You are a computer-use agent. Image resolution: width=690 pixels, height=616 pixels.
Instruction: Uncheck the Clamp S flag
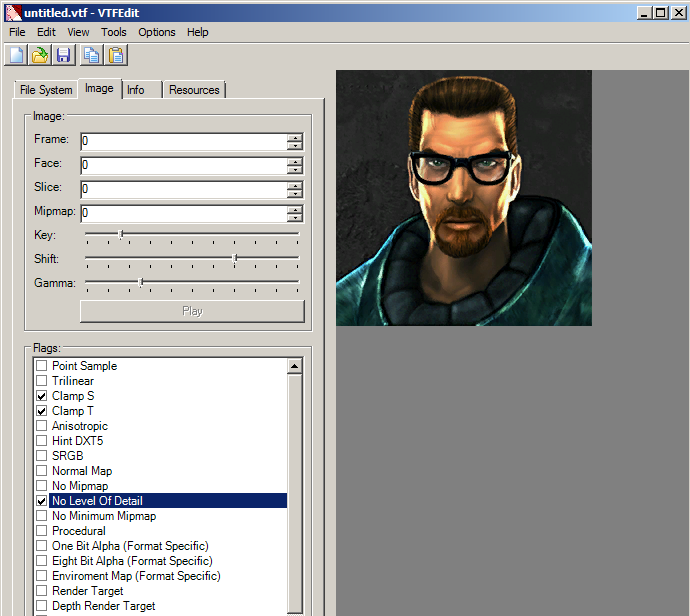click(x=41, y=396)
